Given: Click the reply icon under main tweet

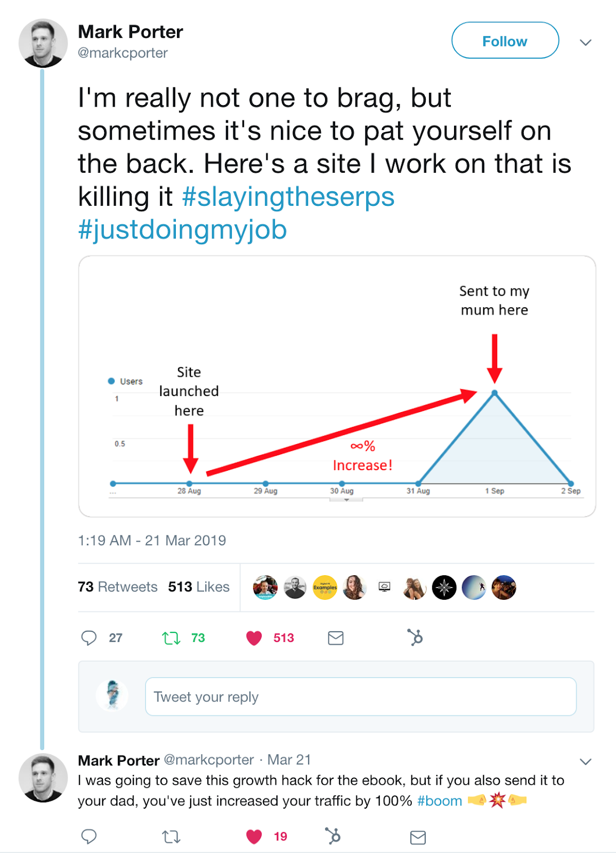Looking at the screenshot, I should coord(89,638).
